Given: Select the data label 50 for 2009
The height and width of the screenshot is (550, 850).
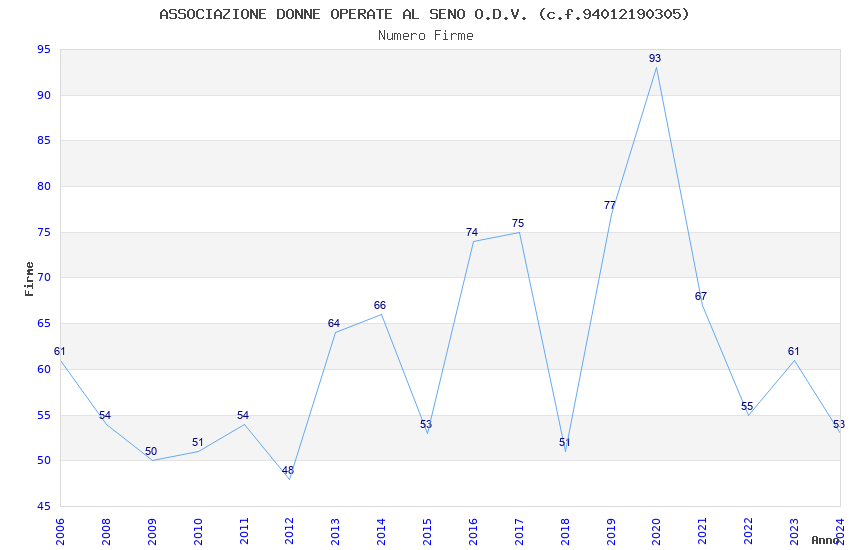Looking at the screenshot, I should click(151, 451).
